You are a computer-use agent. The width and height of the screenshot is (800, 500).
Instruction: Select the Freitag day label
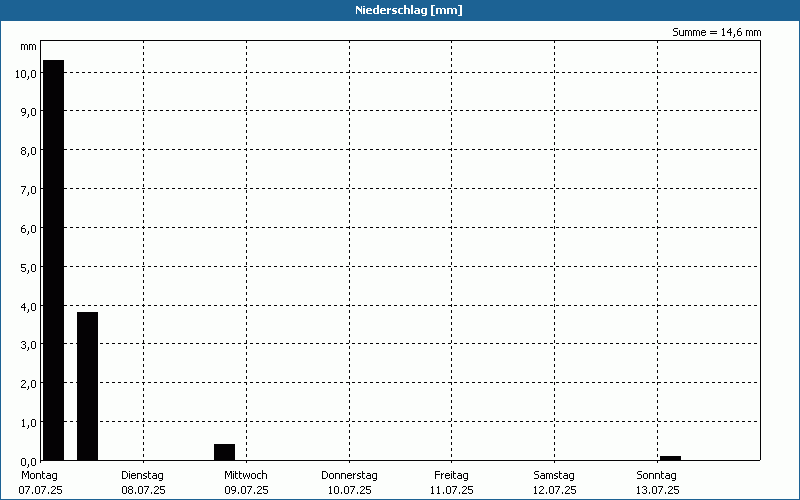tap(451, 476)
